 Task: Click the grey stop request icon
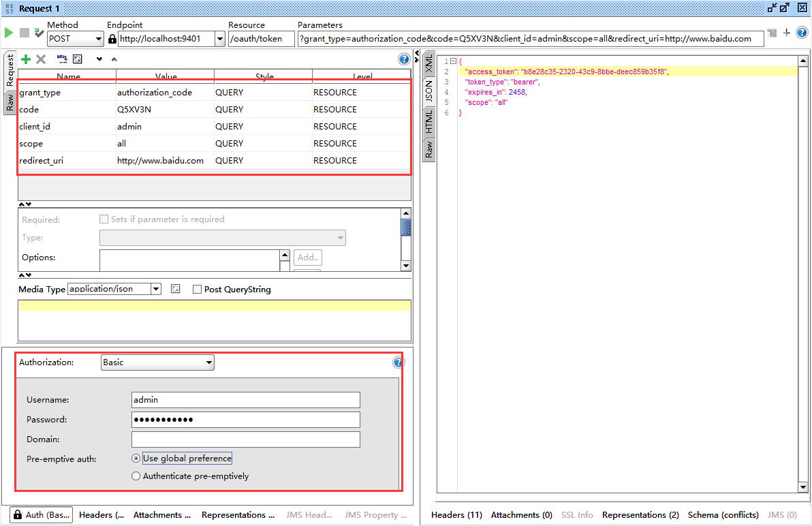[25, 33]
